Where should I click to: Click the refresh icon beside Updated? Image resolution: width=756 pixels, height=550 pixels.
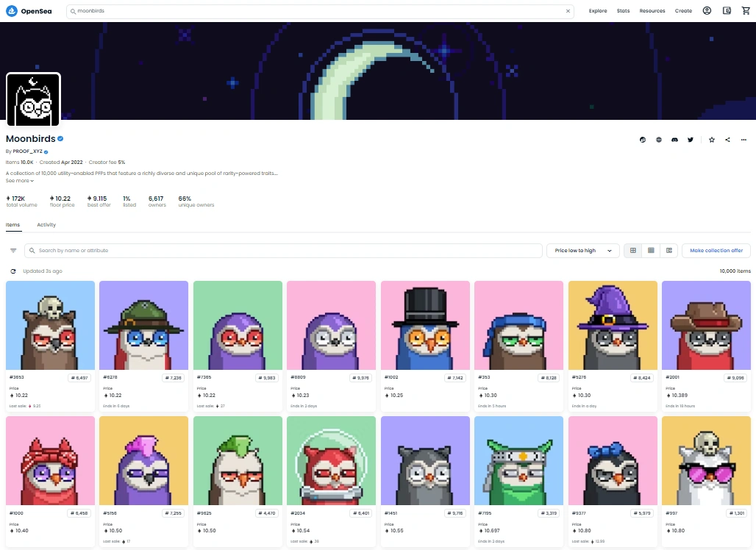[x=13, y=271]
